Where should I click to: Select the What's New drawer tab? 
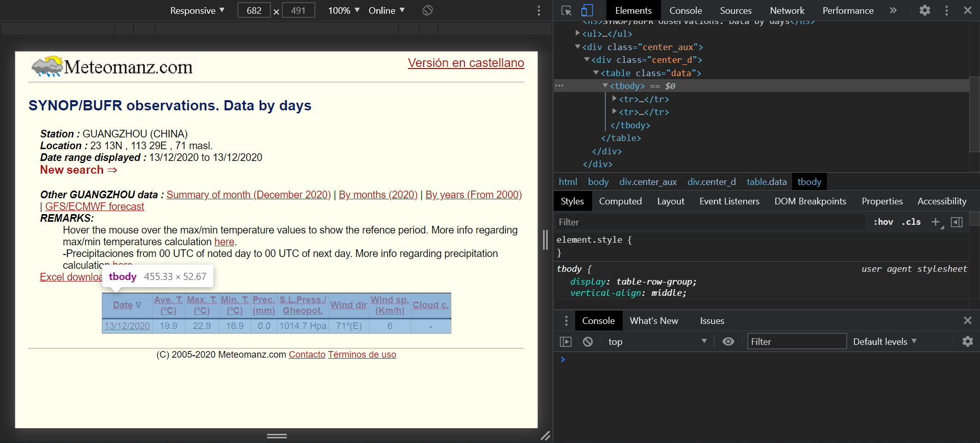pos(654,320)
